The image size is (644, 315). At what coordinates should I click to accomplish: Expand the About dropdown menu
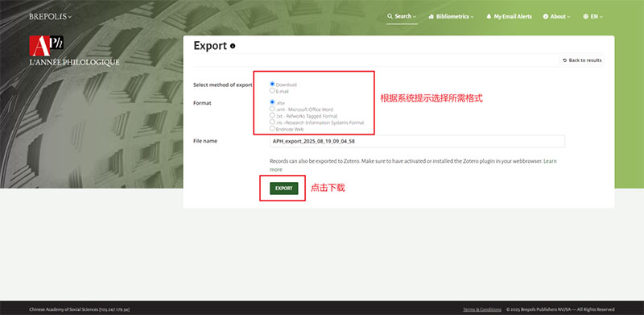click(x=557, y=16)
